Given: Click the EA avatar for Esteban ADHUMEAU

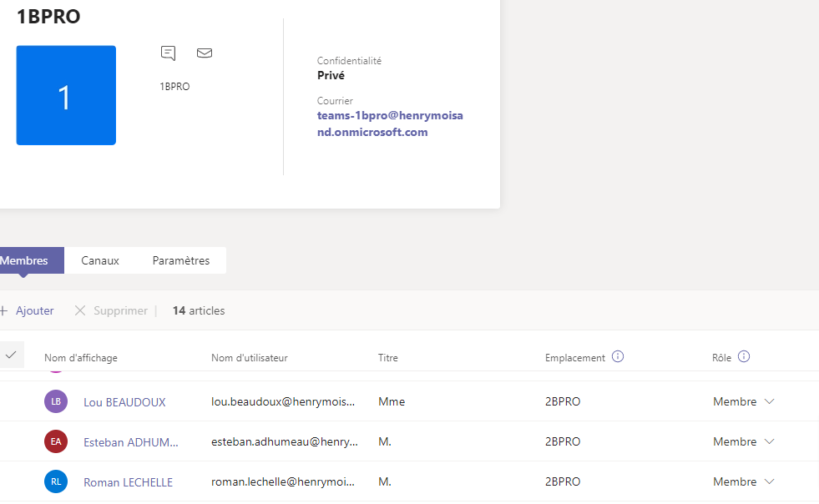Looking at the screenshot, I should coord(56,442).
